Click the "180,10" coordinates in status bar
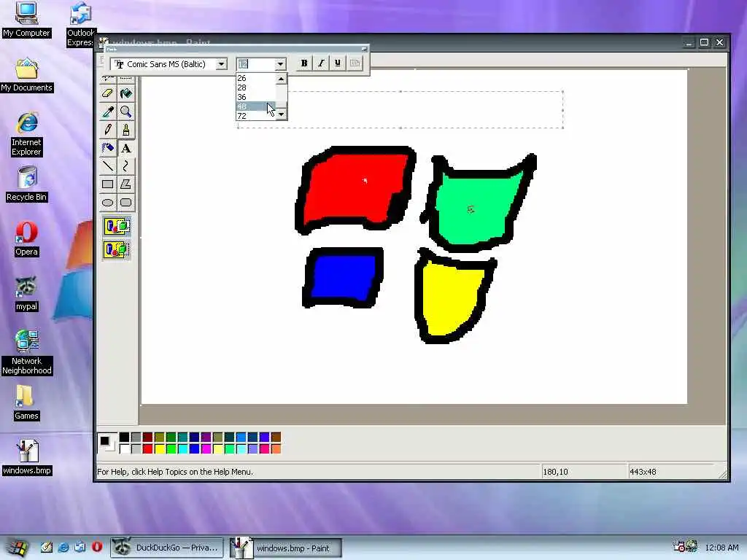Screen dimensions: 747x560 click(x=555, y=472)
